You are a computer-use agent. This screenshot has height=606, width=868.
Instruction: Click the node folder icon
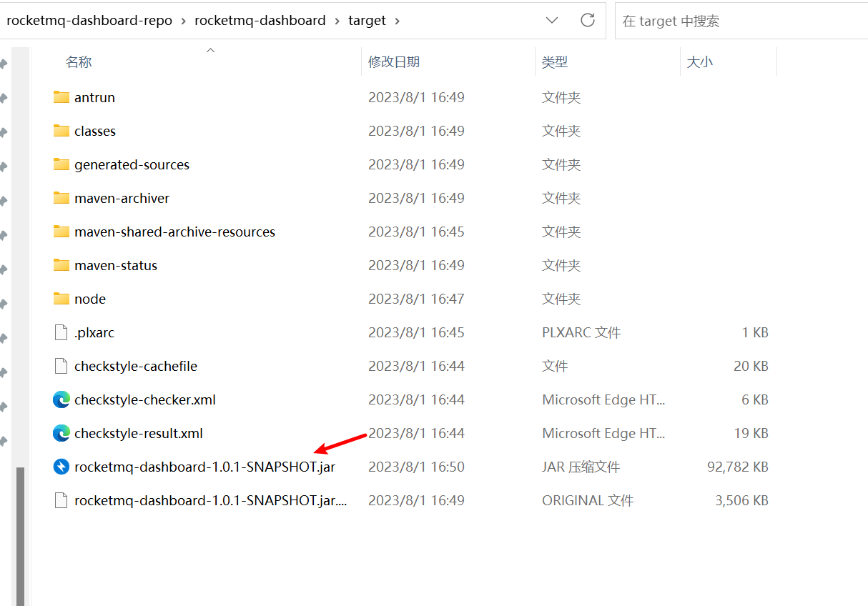pyautogui.click(x=61, y=299)
